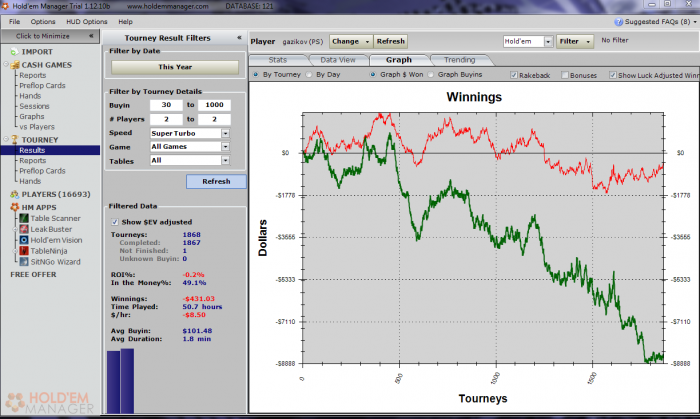Select Hands under Tourney
Screen dimensions: 700x419
point(30,181)
